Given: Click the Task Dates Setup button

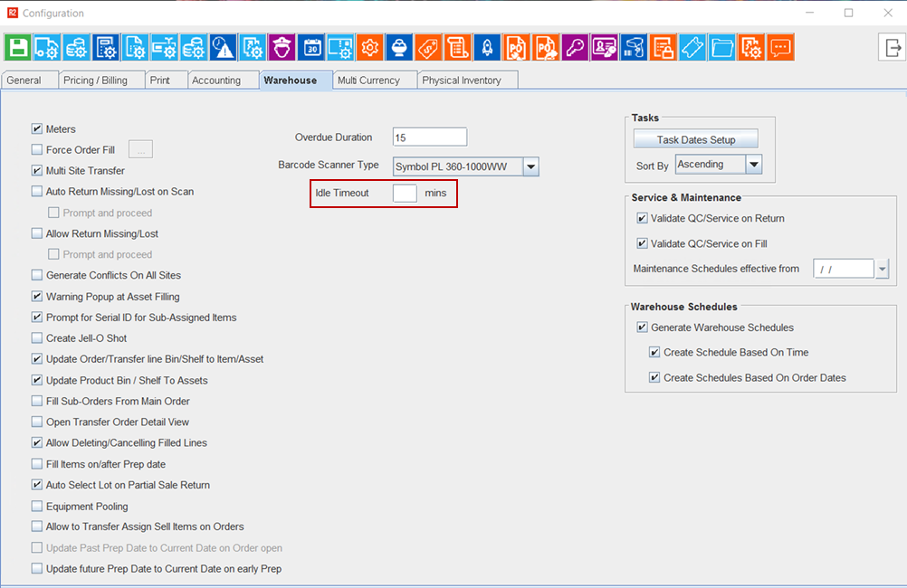Looking at the screenshot, I should coord(695,140).
